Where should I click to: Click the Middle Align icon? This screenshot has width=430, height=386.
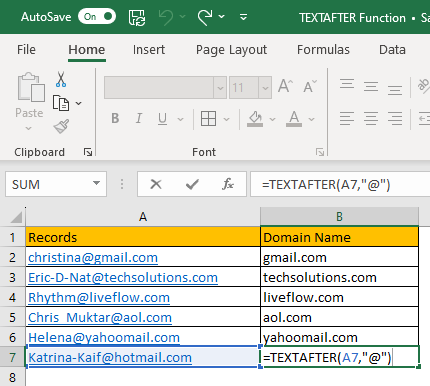pyautogui.click(x=371, y=86)
